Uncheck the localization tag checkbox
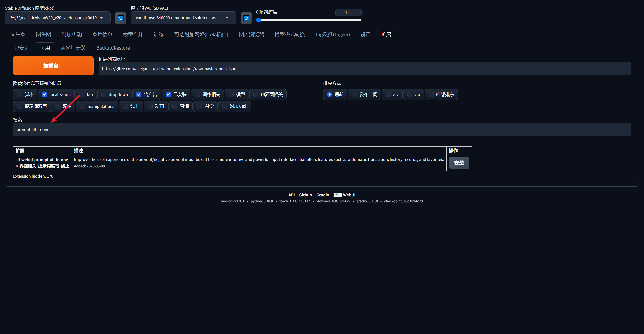644x334 pixels. (45, 94)
